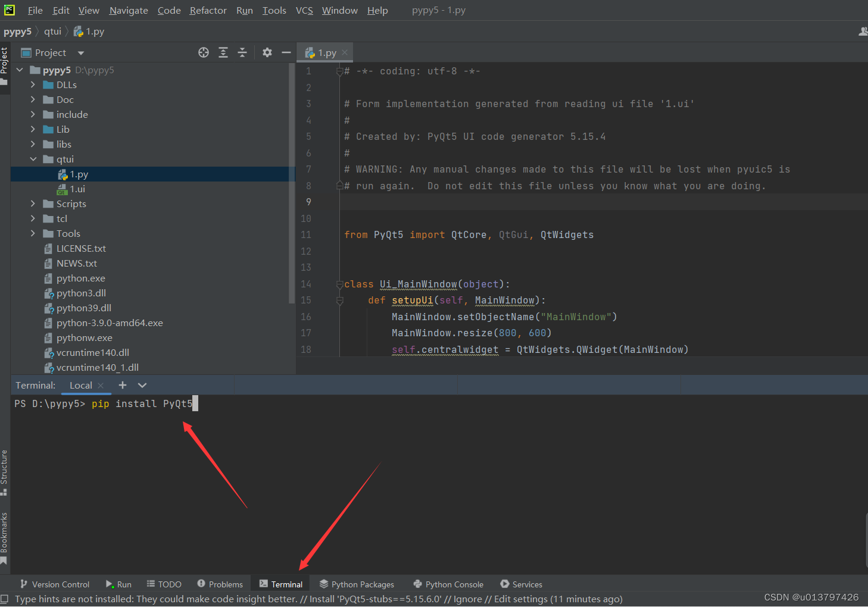Open the terminal sessions dropdown chevron
Image resolution: width=868 pixels, height=607 pixels.
click(x=142, y=385)
